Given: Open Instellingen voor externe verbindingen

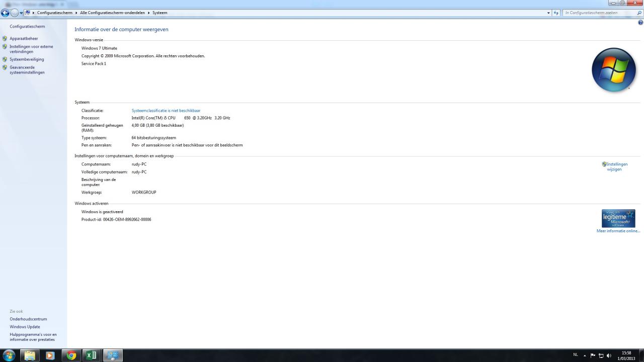Looking at the screenshot, I should coord(31,49).
